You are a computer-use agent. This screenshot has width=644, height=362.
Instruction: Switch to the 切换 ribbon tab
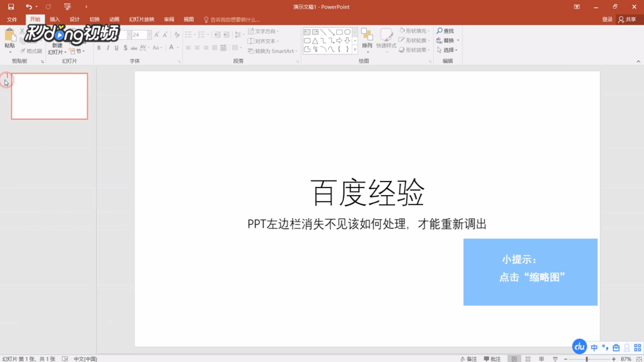point(94,19)
